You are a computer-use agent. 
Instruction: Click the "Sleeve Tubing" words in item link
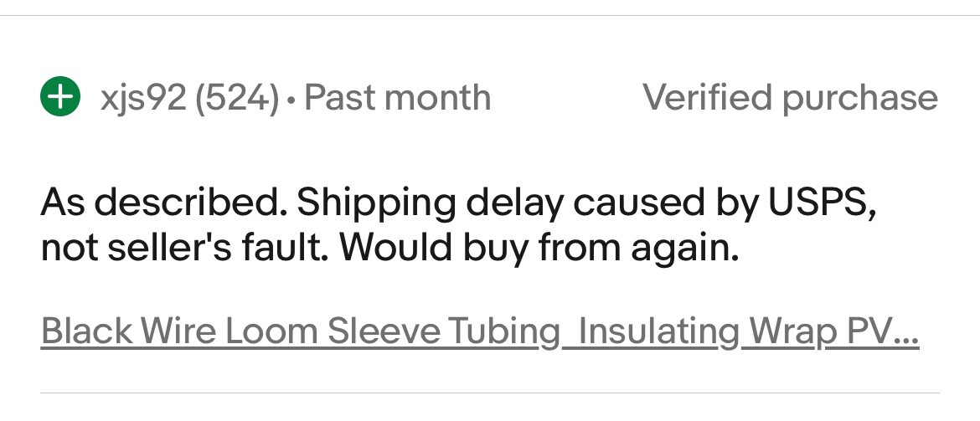click(443, 331)
